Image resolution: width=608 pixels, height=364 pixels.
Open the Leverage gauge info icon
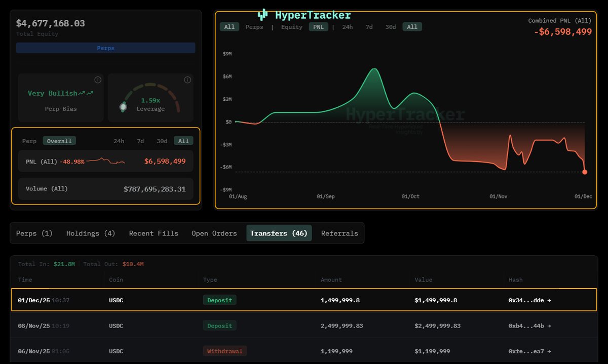click(187, 79)
